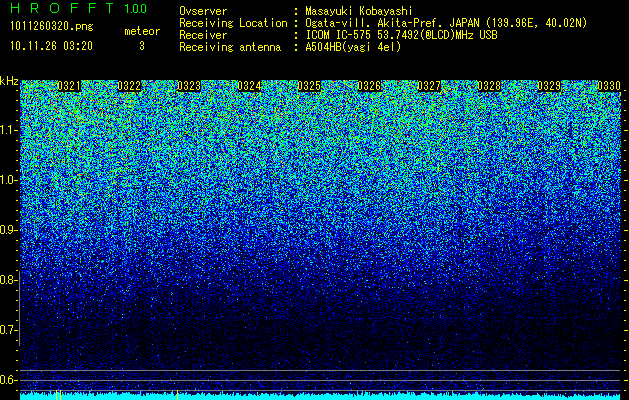Click the 0326 time marker
The height and width of the screenshot is (400, 629).
[369, 86]
